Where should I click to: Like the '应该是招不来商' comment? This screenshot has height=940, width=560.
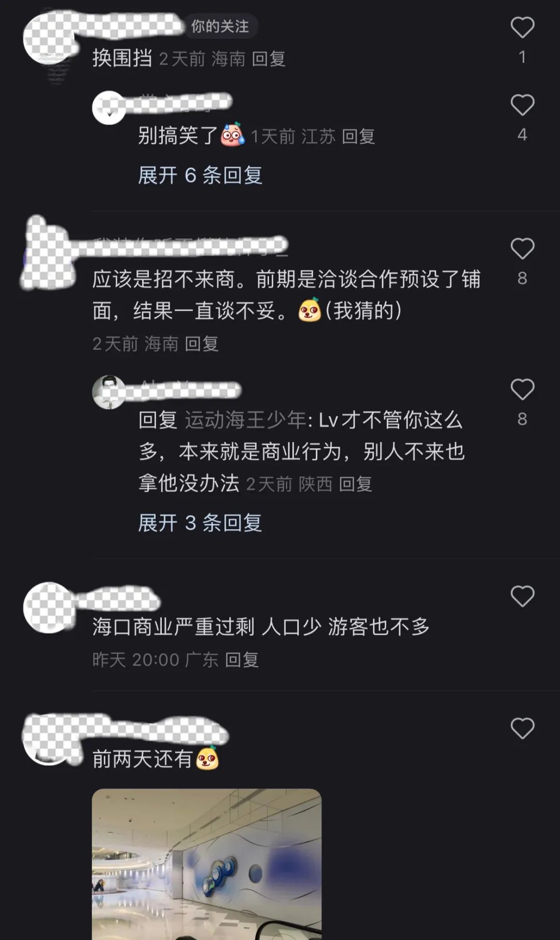point(522,248)
